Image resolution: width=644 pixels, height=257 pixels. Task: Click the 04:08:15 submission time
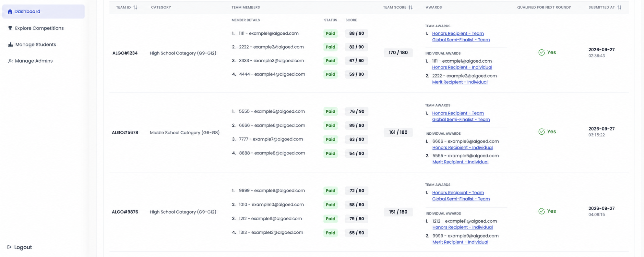[x=597, y=214]
